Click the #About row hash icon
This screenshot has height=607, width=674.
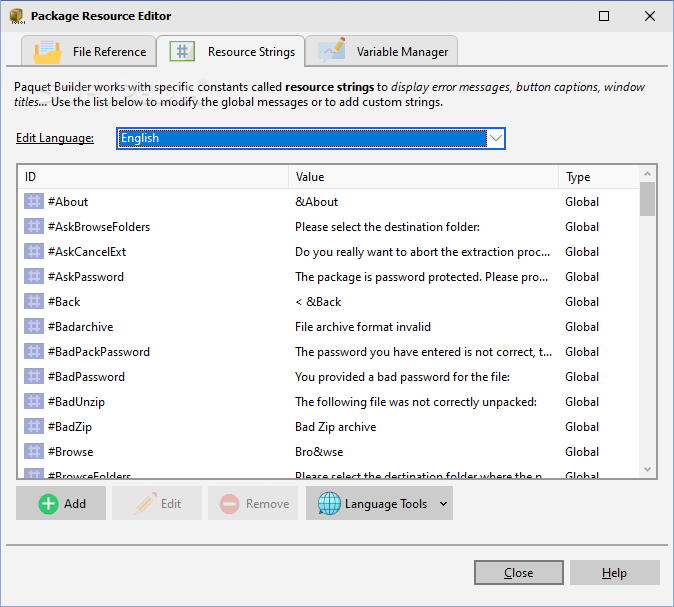(x=34, y=201)
